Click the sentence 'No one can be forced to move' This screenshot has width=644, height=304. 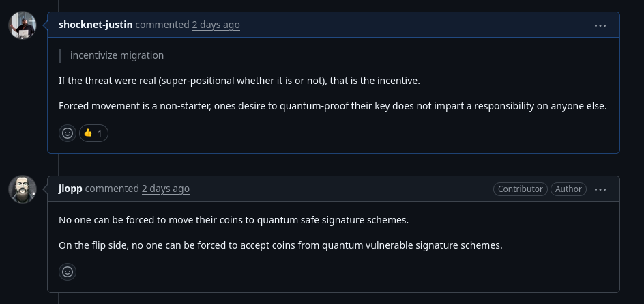click(234, 220)
